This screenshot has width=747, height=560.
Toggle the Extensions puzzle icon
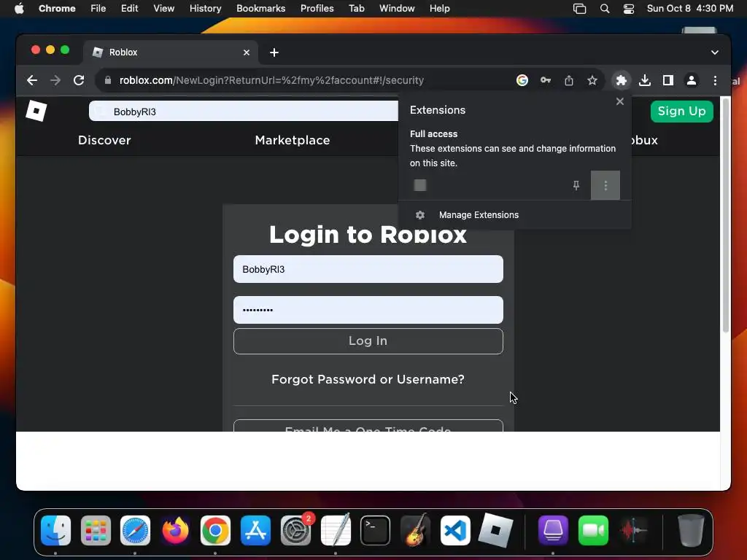click(622, 80)
